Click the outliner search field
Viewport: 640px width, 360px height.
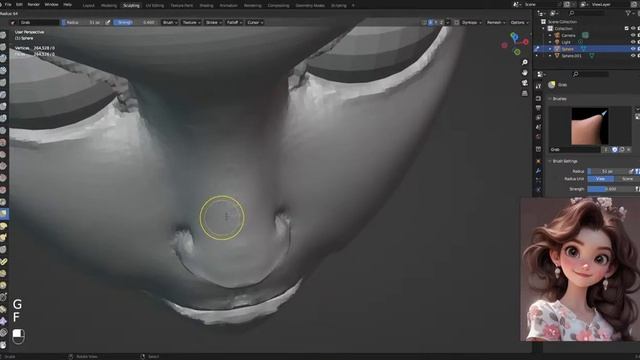click(x=588, y=13)
